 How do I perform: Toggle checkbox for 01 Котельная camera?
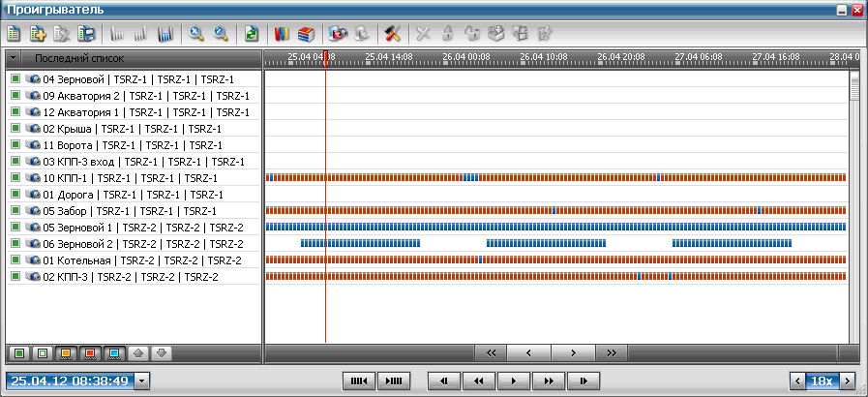[15, 260]
